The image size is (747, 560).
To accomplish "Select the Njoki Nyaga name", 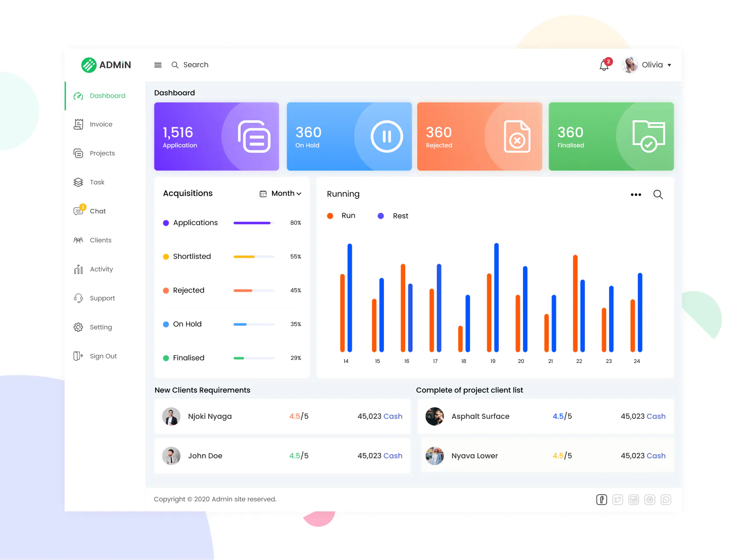I will [x=210, y=416].
